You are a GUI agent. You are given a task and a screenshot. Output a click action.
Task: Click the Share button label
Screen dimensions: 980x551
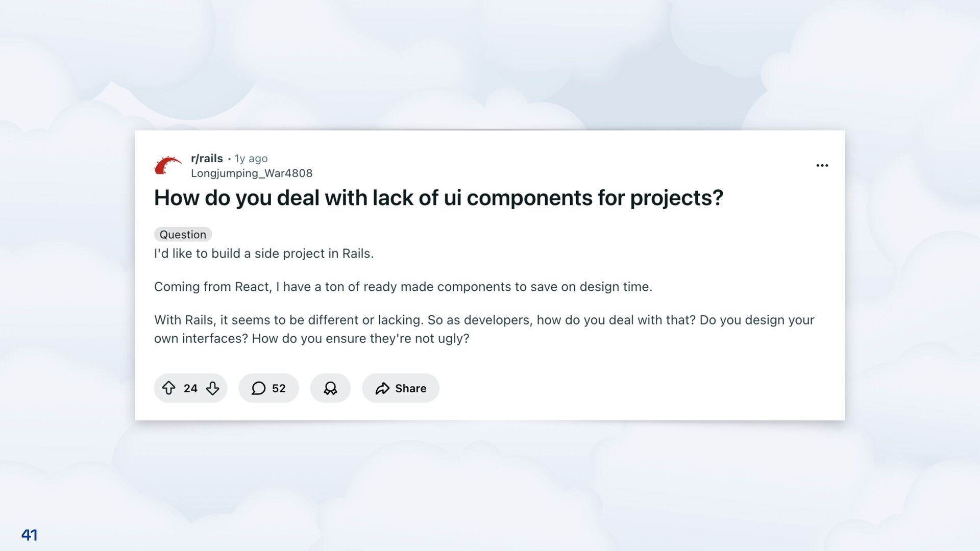click(410, 388)
